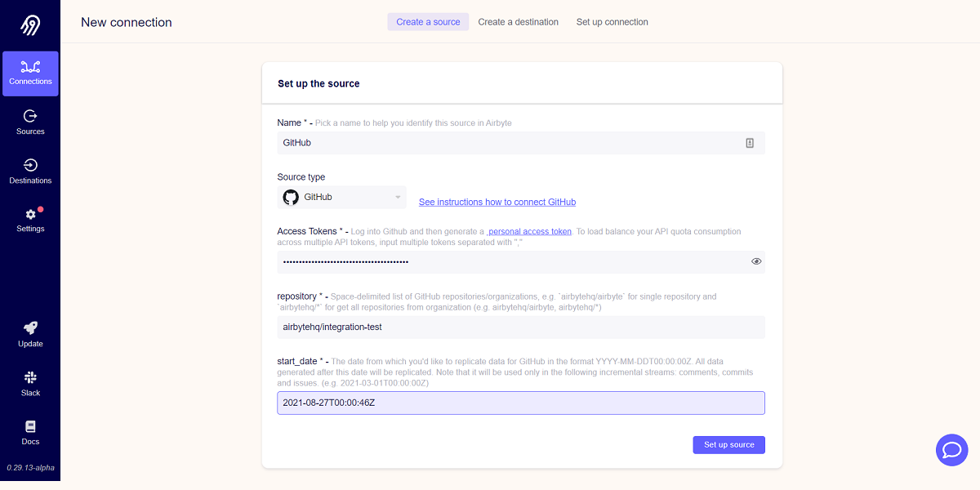Open the Sources page
The height and width of the screenshot is (490, 980).
(30, 122)
